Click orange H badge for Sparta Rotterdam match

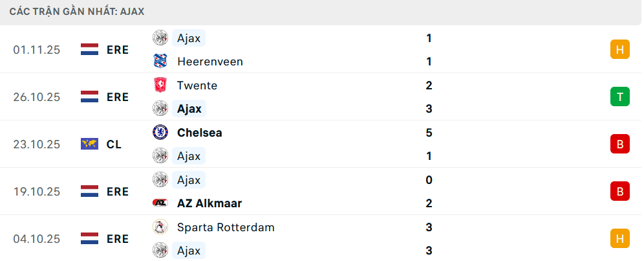619,239
